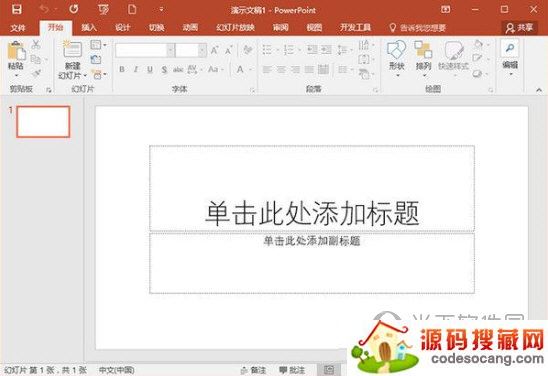The image size is (548, 376).
Task: Cut selection with the scissors icon
Action: (36, 44)
